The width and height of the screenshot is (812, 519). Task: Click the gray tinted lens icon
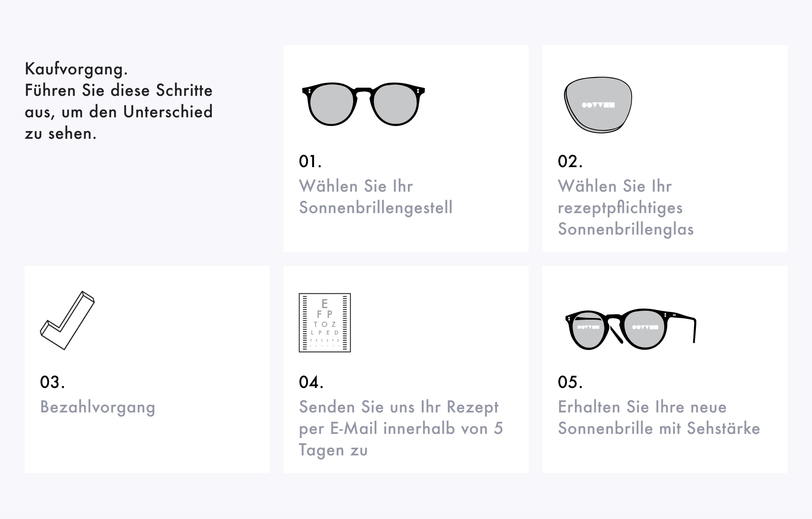tap(598, 105)
